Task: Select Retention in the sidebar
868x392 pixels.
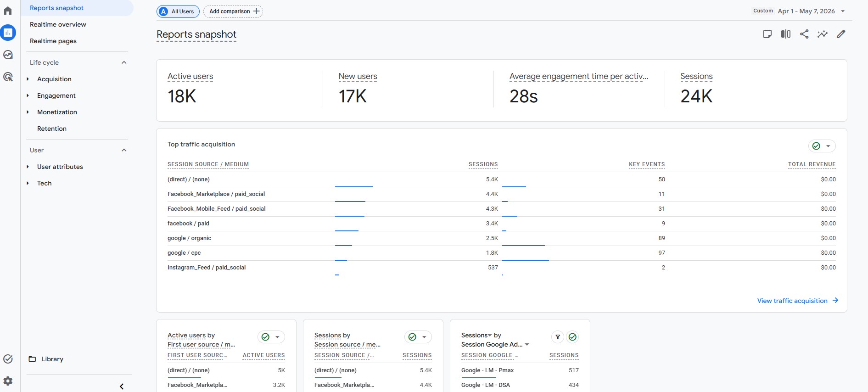Action: 52,129
